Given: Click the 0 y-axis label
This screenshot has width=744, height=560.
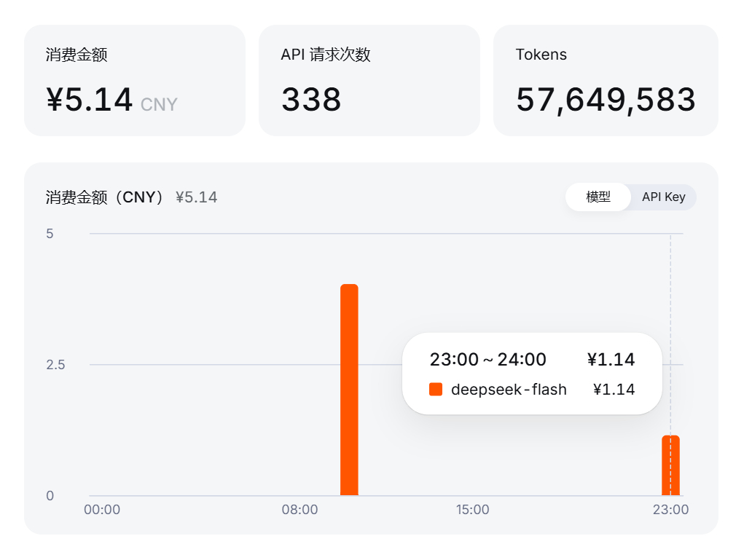Looking at the screenshot, I should 50,496.
